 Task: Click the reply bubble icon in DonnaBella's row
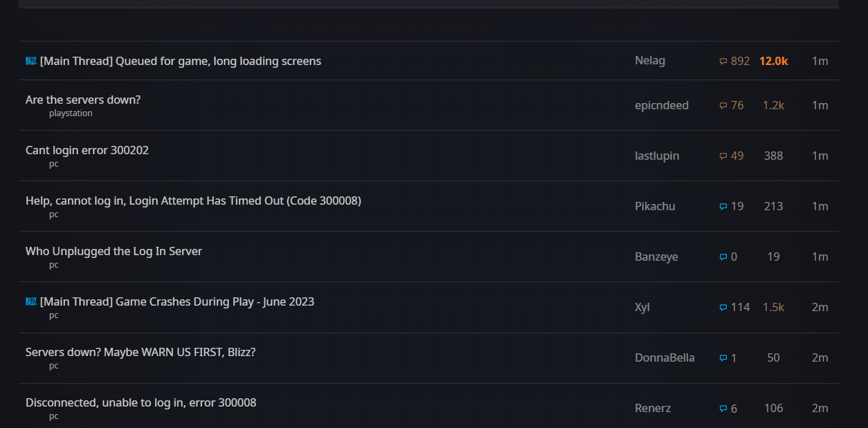(723, 358)
